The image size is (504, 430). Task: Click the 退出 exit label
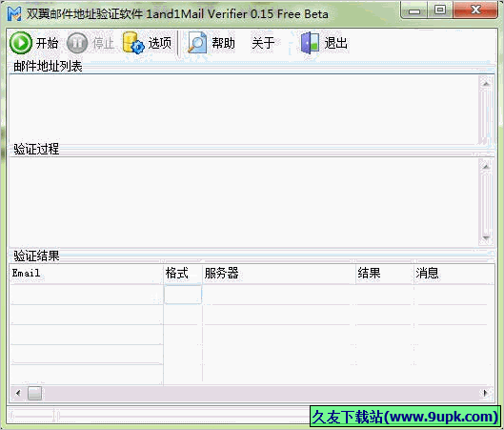[336, 43]
